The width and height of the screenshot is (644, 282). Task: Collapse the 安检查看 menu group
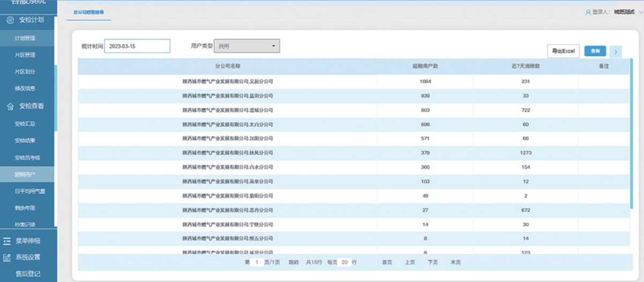32,106
